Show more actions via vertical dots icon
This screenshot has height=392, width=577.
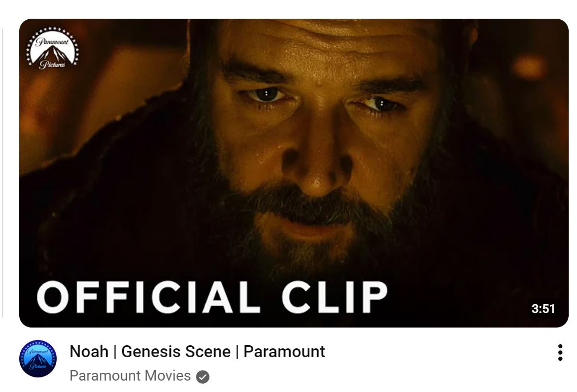560,352
